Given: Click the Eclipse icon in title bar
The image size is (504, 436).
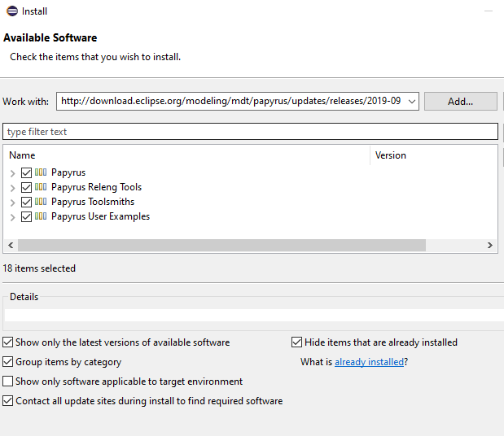Looking at the screenshot, I should [x=9, y=11].
